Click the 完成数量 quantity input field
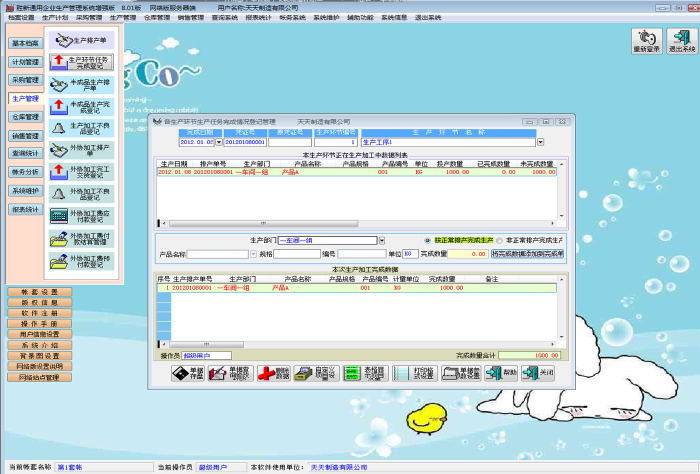Screen dimensions: 700x474 tap(467, 254)
